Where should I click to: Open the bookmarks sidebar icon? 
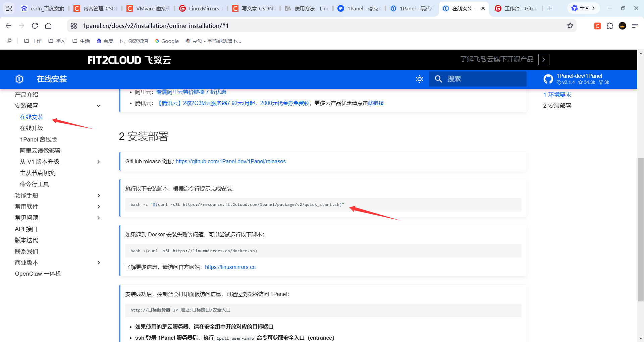(x=9, y=41)
